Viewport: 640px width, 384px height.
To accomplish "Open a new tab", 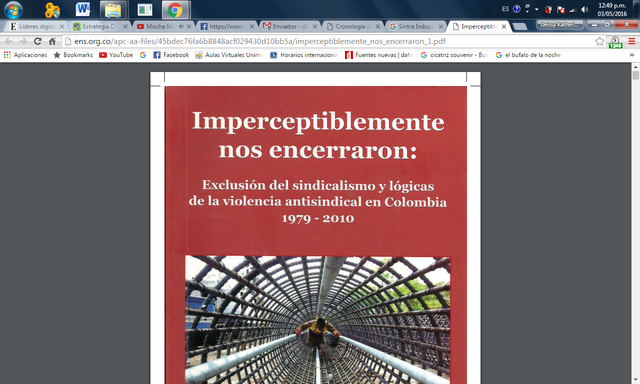I will (x=520, y=27).
